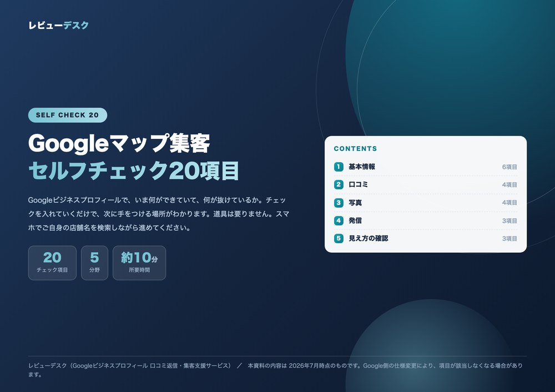Click the intro paragraph about Googleビジネスプロフィール
555x392 pixels.
tap(159, 214)
